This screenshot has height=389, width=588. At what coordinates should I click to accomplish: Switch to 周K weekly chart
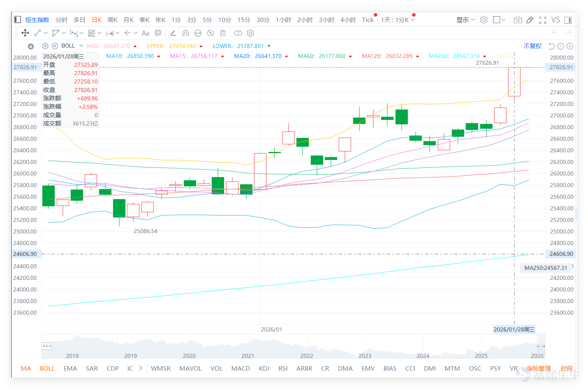pos(113,20)
